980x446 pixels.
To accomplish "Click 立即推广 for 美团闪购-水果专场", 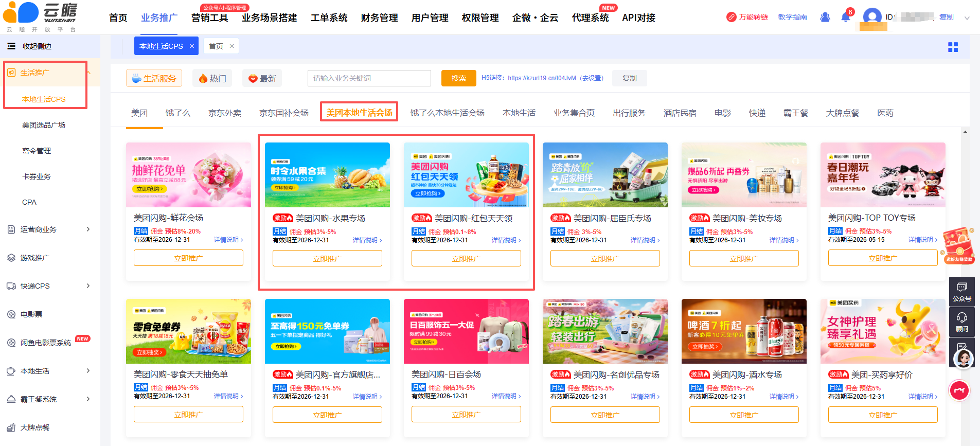I will tap(327, 258).
